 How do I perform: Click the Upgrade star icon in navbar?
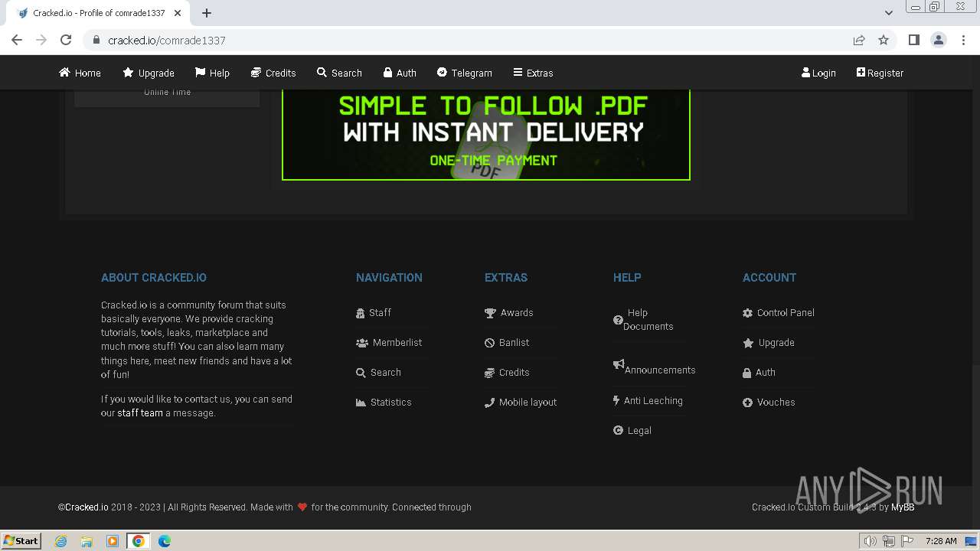pyautogui.click(x=128, y=73)
